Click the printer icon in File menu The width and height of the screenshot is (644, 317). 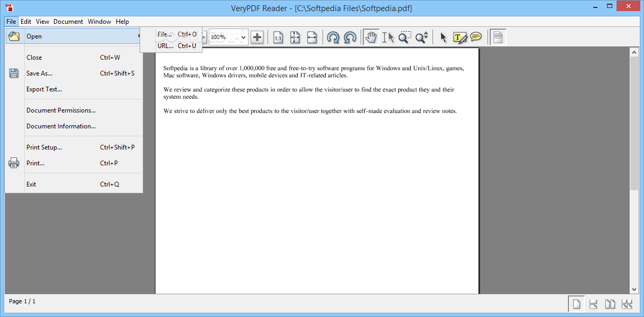[x=14, y=163]
